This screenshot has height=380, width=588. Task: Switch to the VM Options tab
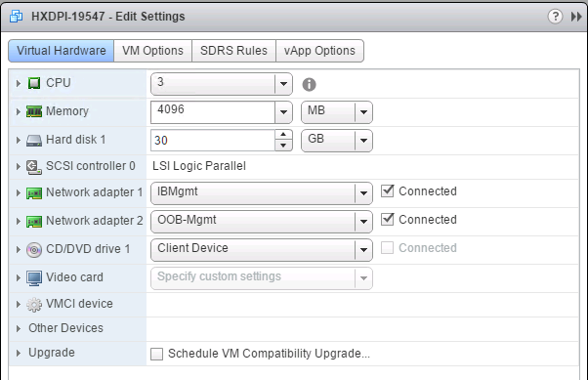coord(152,51)
